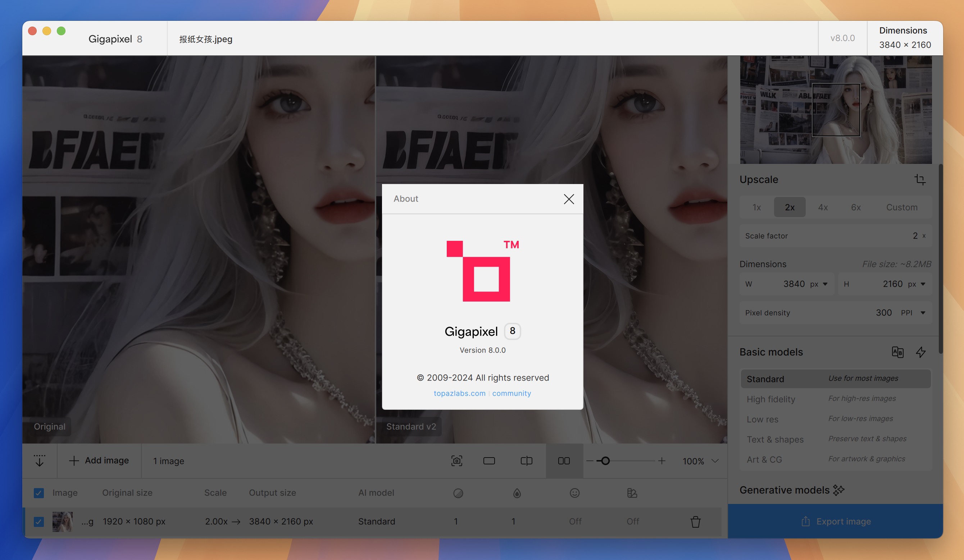Click the denoise column header icon

coord(458,493)
